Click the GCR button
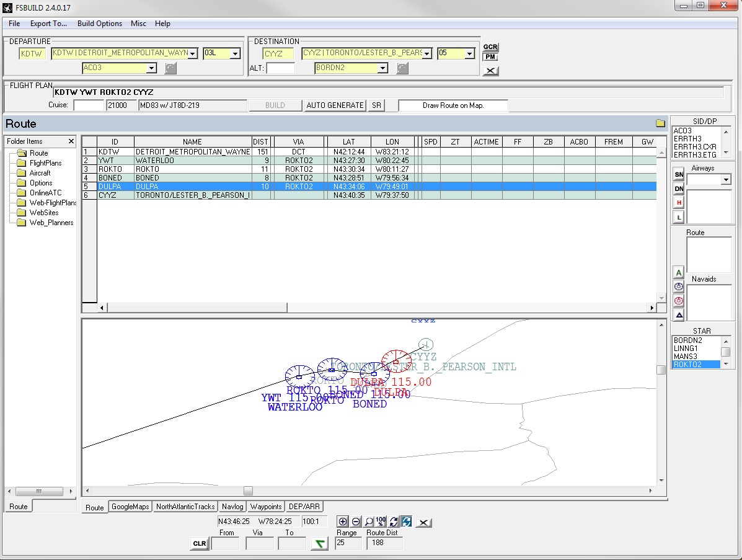The width and height of the screenshot is (742, 560). click(x=490, y=47)
